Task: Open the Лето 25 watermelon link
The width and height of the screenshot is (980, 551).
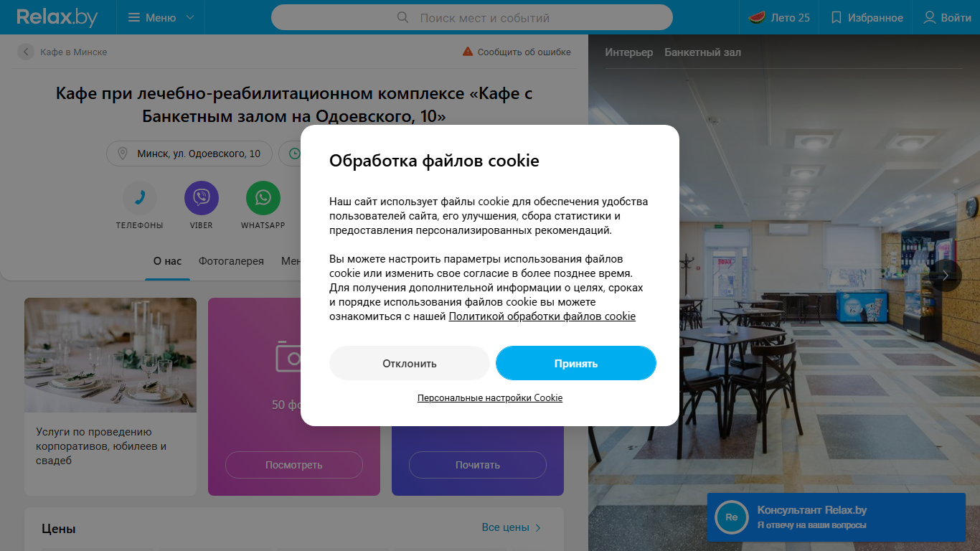Action: pyautogui.click(x=779, y=17)
